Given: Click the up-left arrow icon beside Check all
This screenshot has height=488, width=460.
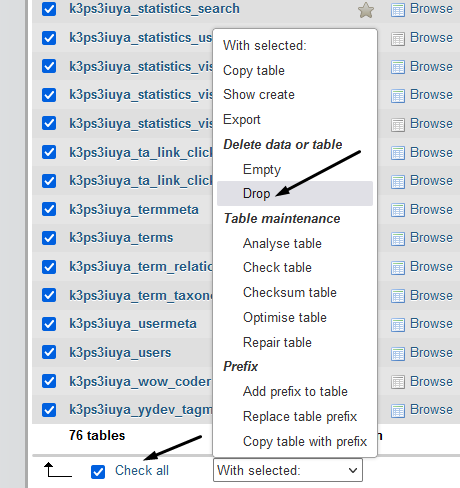Looking at the screenshot, I should pyautogui.click(x=58, y=470).
